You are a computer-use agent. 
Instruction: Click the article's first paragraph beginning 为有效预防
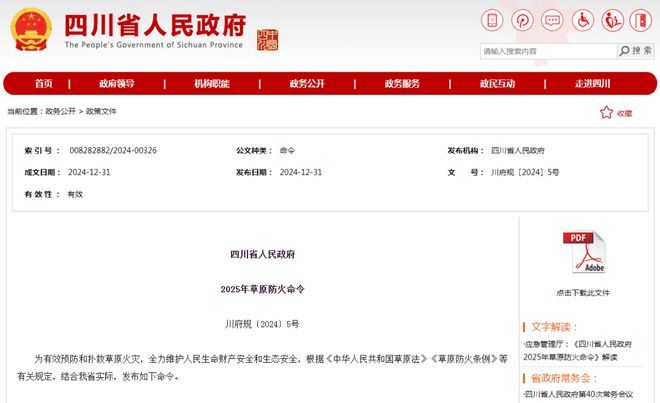tap(262, 367)
